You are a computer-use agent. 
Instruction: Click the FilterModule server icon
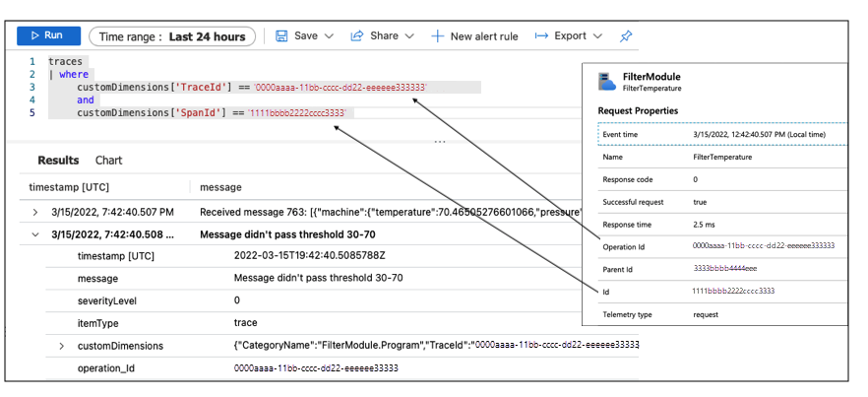(606, 81)
